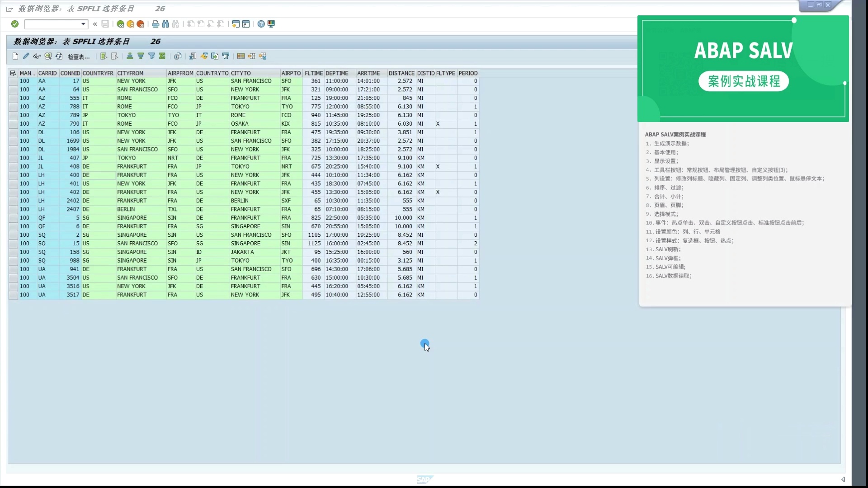Screen dimensions: 868x488
Task: Confirm with the green Enter checkmark
Action: click(14, 24)
